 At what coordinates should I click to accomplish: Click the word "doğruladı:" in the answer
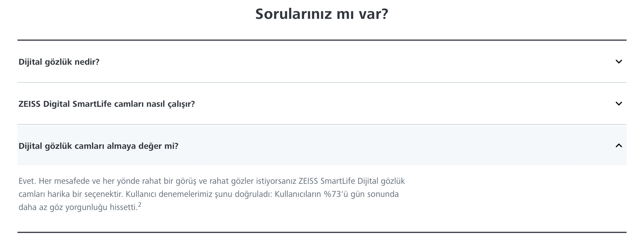pyautogui.click(x=253, y=194)
